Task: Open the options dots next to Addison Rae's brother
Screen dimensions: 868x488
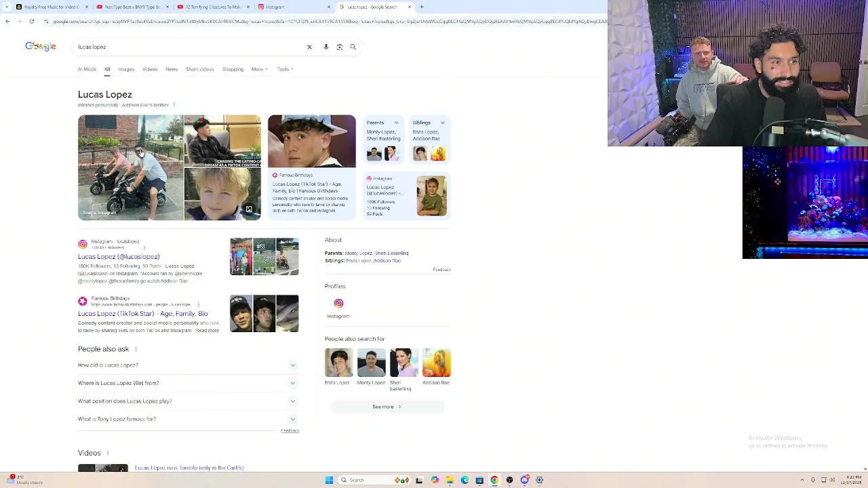Action: 174,105
